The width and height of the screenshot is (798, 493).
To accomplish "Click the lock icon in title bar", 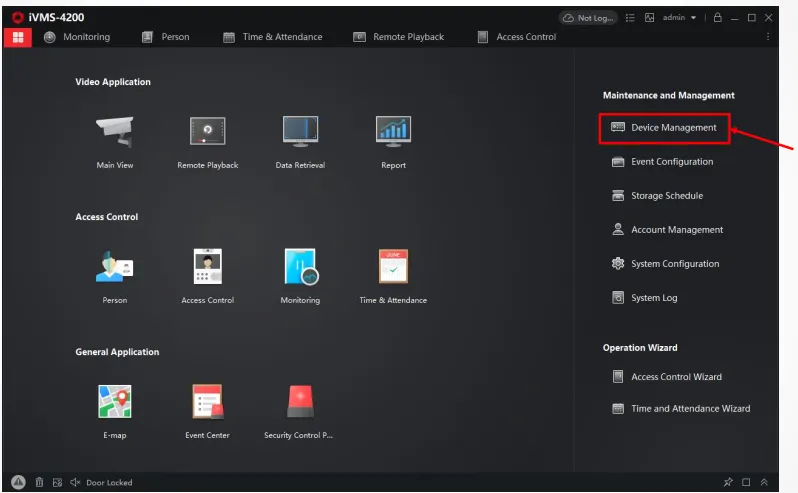I will pos(717,18).
